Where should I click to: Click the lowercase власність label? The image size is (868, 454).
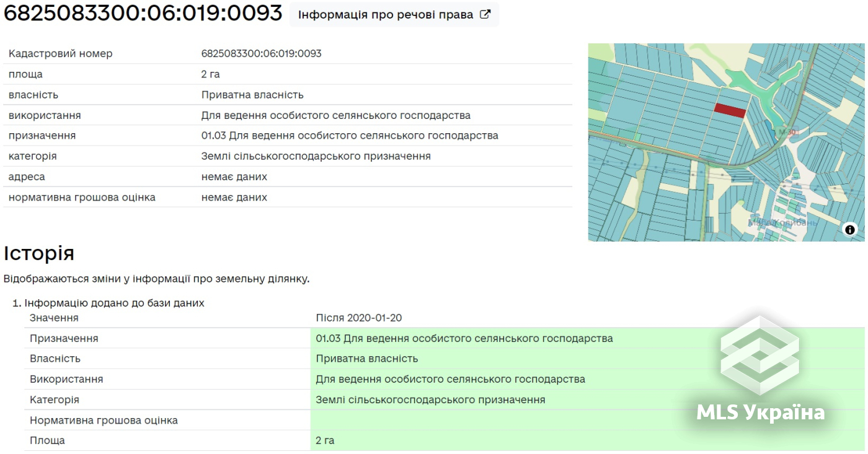coord(33,95)
